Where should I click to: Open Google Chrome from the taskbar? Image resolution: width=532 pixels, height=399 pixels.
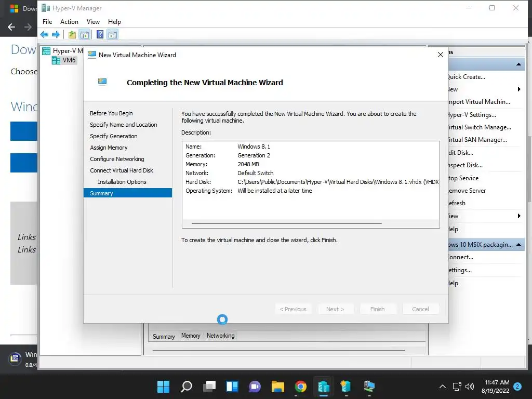click(301, 386)
